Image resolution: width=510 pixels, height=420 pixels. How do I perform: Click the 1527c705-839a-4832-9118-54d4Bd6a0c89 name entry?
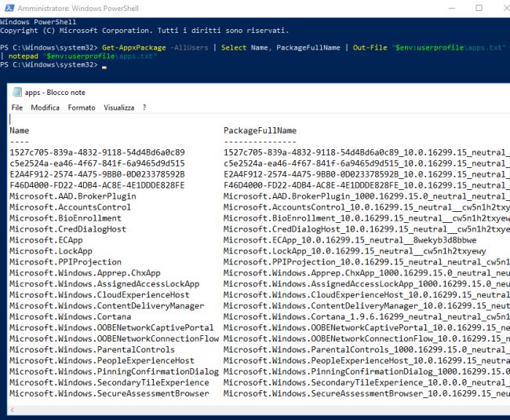[97, 152]
